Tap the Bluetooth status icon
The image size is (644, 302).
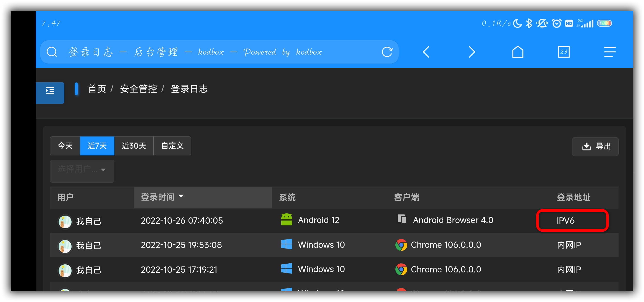529,23
